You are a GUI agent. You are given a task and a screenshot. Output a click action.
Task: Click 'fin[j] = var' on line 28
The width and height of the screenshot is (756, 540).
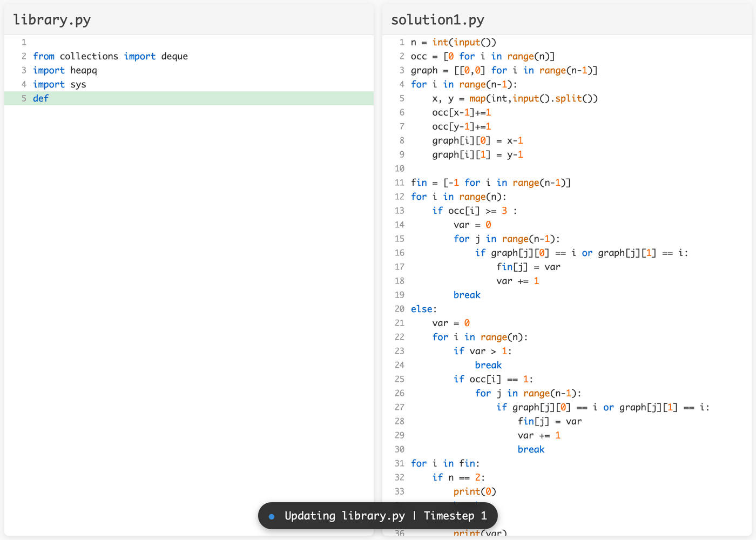click(550, 421)
